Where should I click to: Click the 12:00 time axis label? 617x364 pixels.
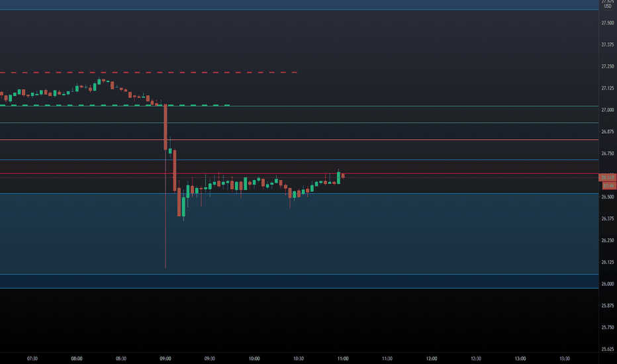point(432,359)
